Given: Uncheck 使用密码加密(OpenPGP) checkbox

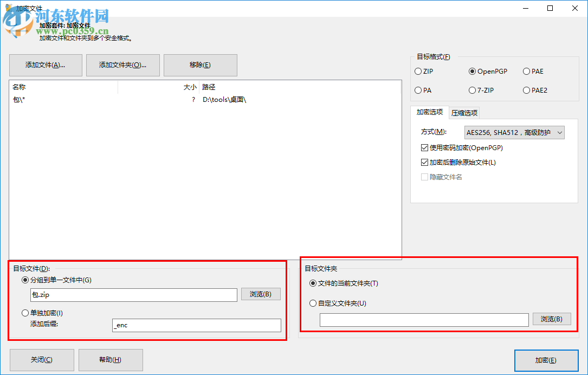Looking at the screenshot, I should (x=425, y=147).
